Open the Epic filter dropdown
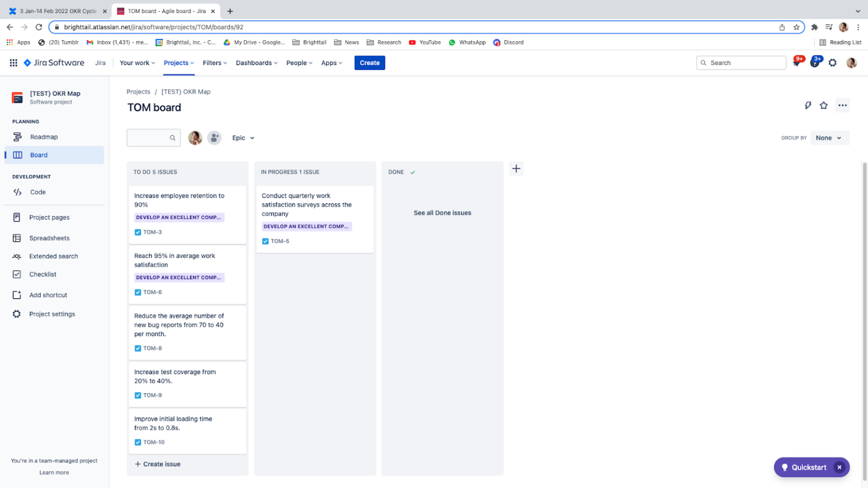The height and width of the screenshot is (488, 868). pyautogui.click(x=243, y=137)
